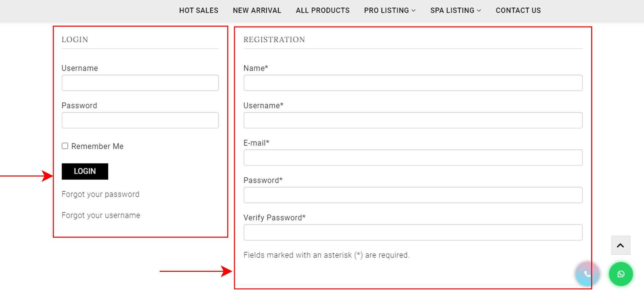Click the WhatsApp chat icon

[621, 274]
